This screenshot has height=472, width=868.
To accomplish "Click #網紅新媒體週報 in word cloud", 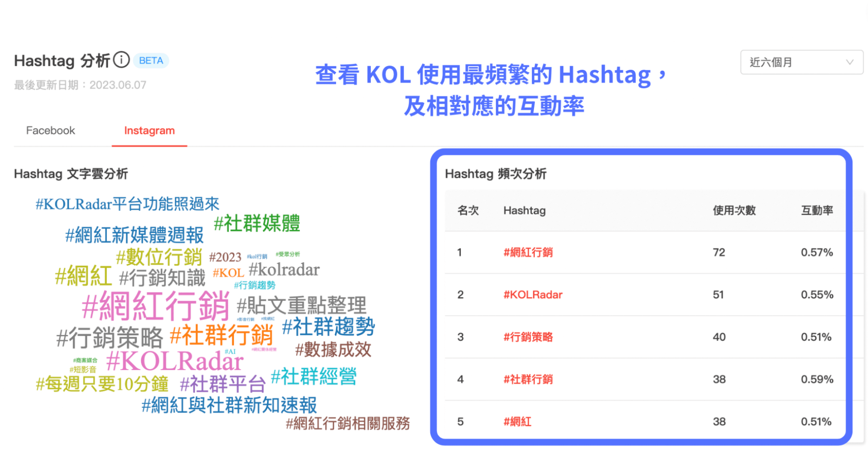I will point(134,235).
